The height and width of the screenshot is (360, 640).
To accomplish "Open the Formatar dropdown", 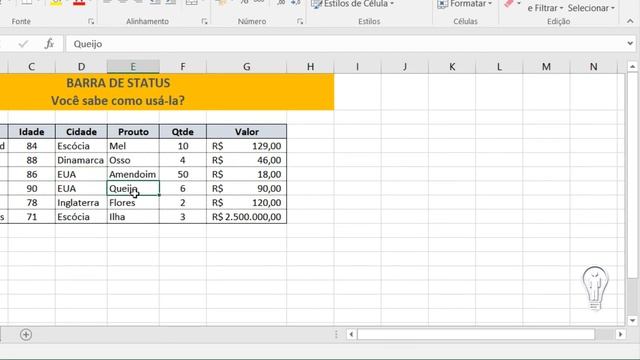I will click(465, 4).
